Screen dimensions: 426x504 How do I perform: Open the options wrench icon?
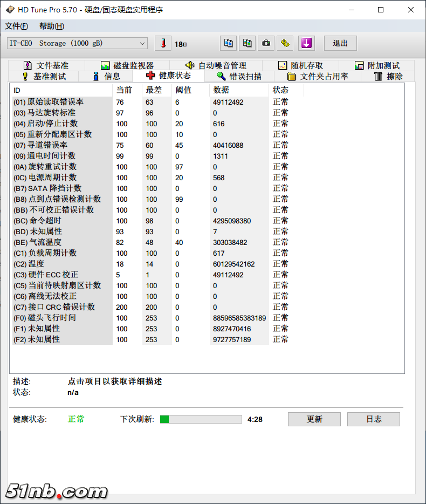(x=285, y=43)
